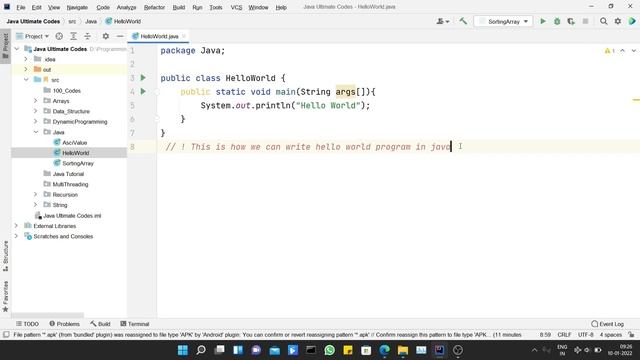Click the JetBrains logo at far right toolbar
Viewport: 640px width, 360px height.
(632, 21)
